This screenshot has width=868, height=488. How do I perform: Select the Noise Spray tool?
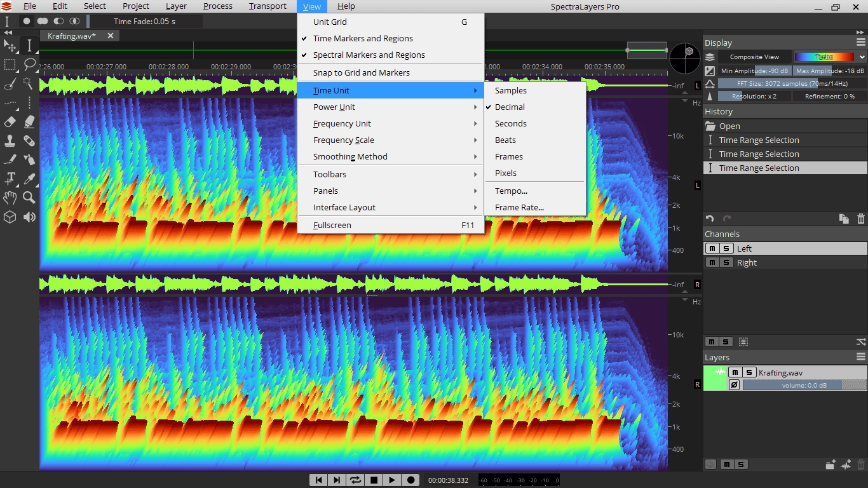click(x=29, y=160)
